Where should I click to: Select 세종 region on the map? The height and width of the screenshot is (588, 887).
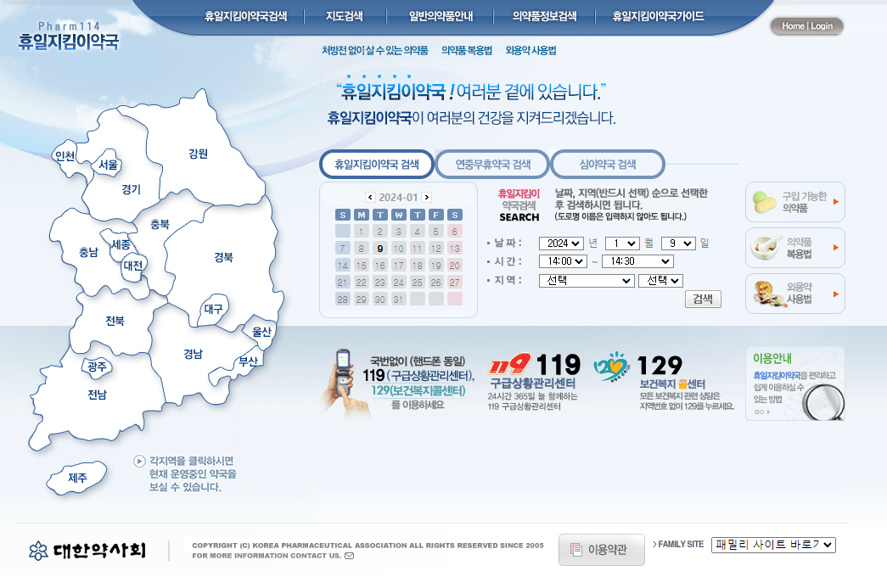(121, 245)
